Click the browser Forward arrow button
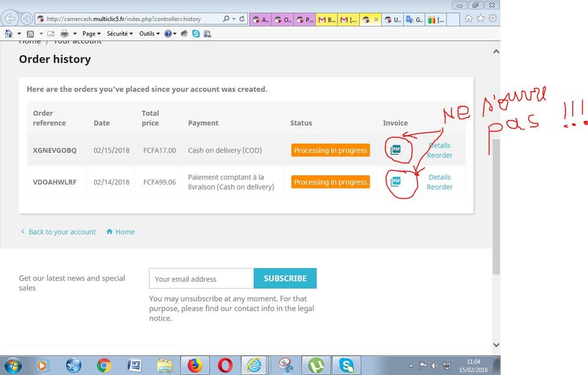 (26, 18)
